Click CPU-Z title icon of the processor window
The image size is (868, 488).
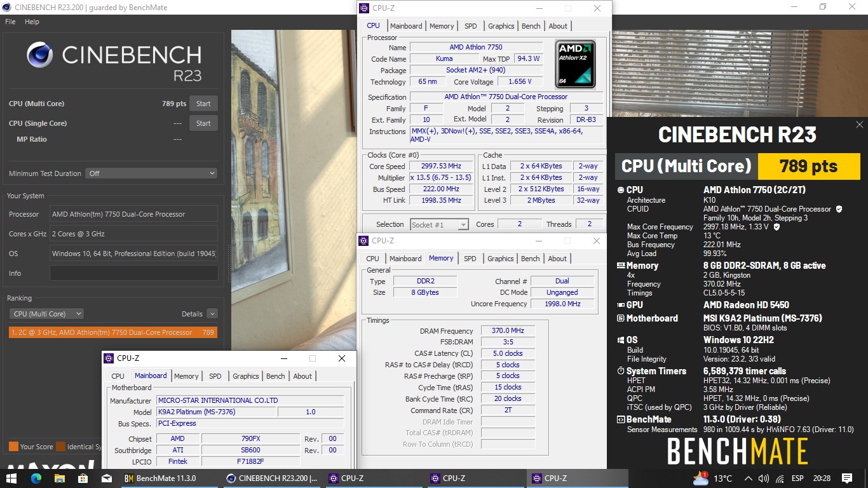click(x=363, y=8)
